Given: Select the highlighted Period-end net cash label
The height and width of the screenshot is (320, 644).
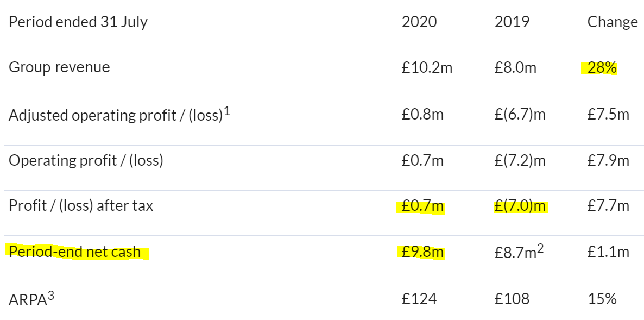Looking at the screenshot, I should pyautogui.click(x=75, y=252).
